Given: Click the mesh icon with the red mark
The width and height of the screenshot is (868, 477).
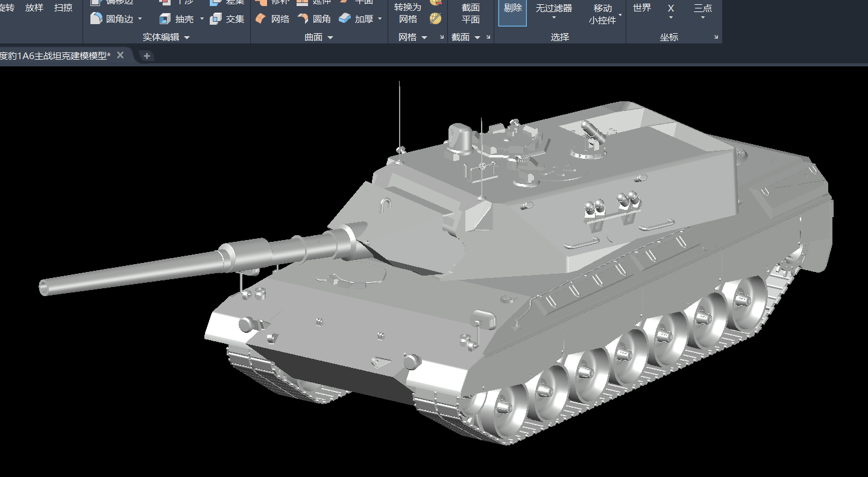Looking at the screenshot, I should [x=435, y=3].
